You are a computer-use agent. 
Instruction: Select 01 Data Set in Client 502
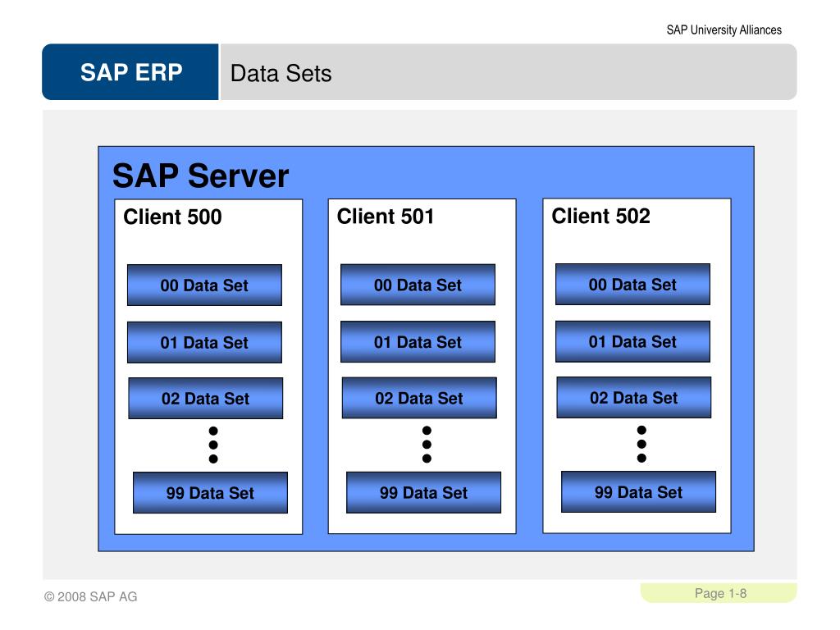click(x=632, y=341)
